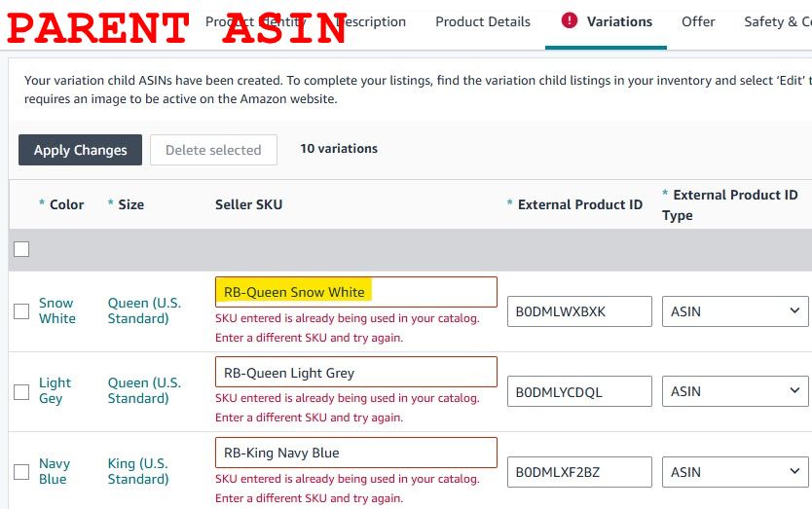Click the B0DMLXF2BZ External Product ID field

pos(579,472)
